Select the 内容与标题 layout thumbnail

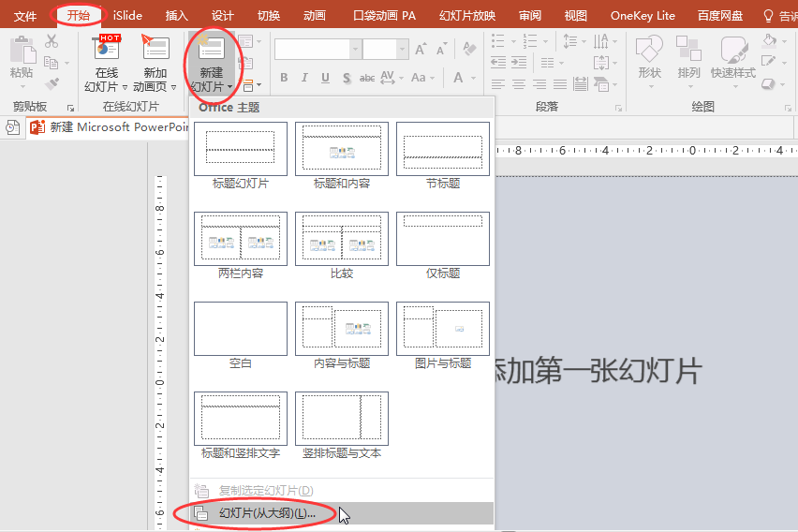click(342, 329)
